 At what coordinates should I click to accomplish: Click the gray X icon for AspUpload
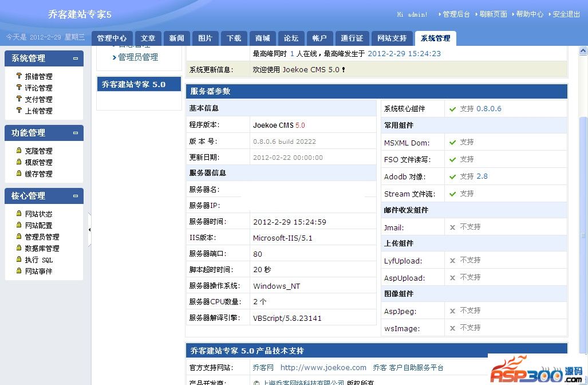453,278
